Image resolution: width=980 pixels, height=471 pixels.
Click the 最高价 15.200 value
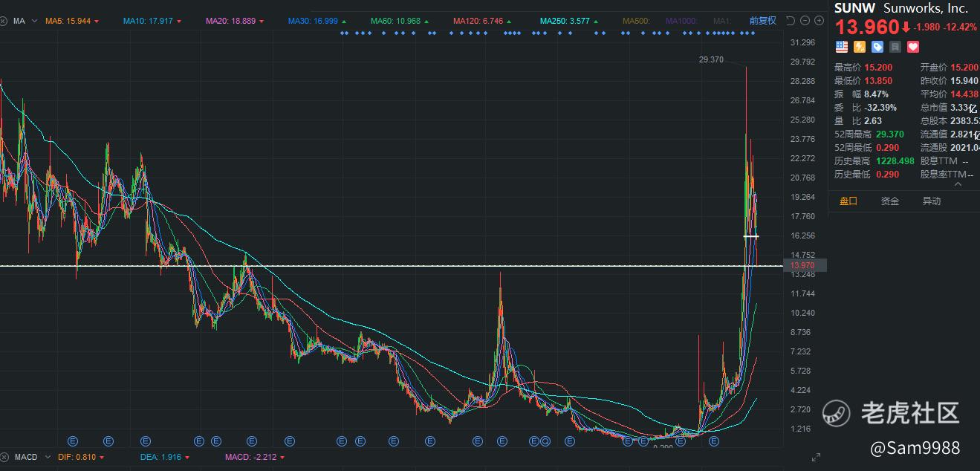tap(878, 67)
